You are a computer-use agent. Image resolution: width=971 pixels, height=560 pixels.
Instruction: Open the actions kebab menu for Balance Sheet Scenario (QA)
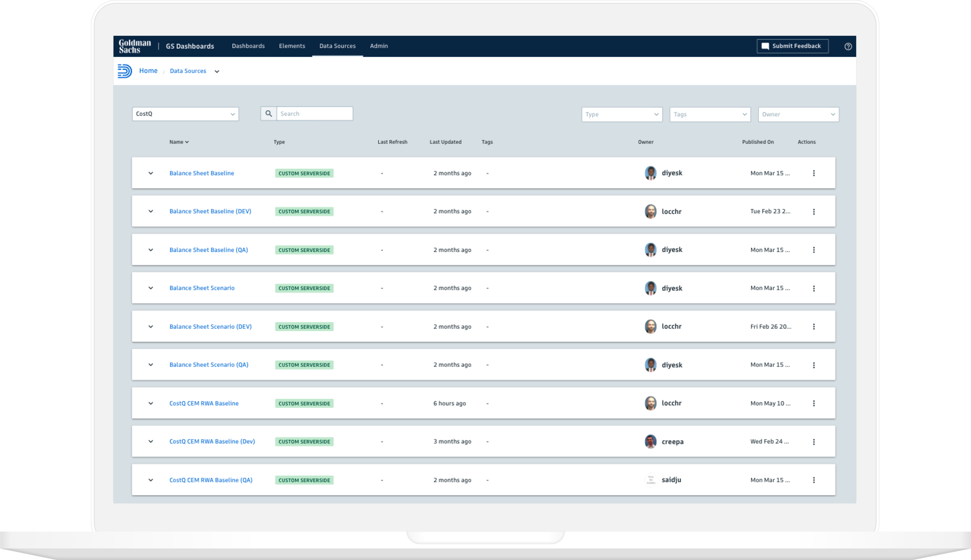[814, 365]
